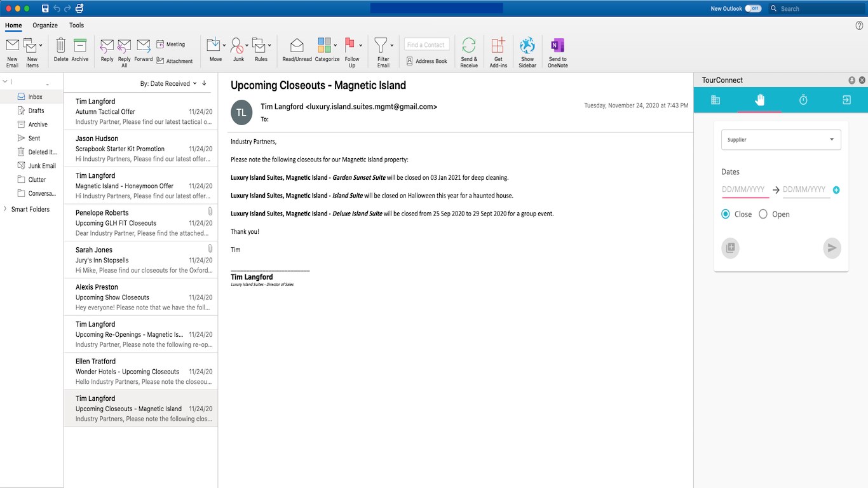Open Alexis Preston's Upcoming Show Closeouts email
Screen dimensions: 868x488
(x=141, y=297)
